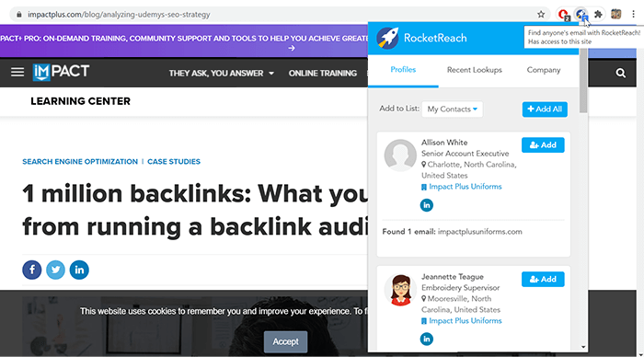Viewport: 644px width, 357px height.
Task: Click Jeannette Teague's avatar image
Action: (x=400, y=290)
